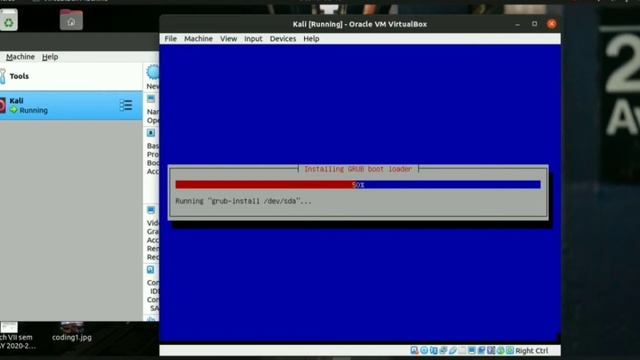Screen dimensions: 640x360
Task: Click the 'Installing GRUB boot loader' title
Action: 358,169
